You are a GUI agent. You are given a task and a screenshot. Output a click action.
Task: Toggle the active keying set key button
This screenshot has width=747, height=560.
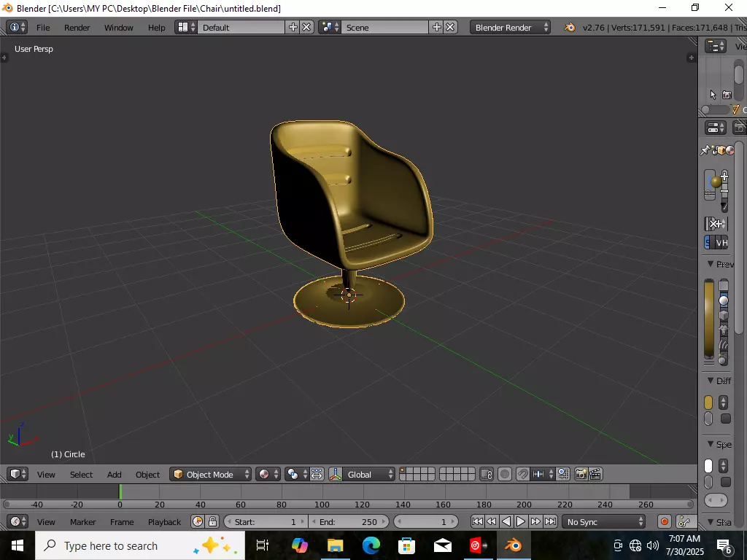pyautogui.click(x=684, y=521)
